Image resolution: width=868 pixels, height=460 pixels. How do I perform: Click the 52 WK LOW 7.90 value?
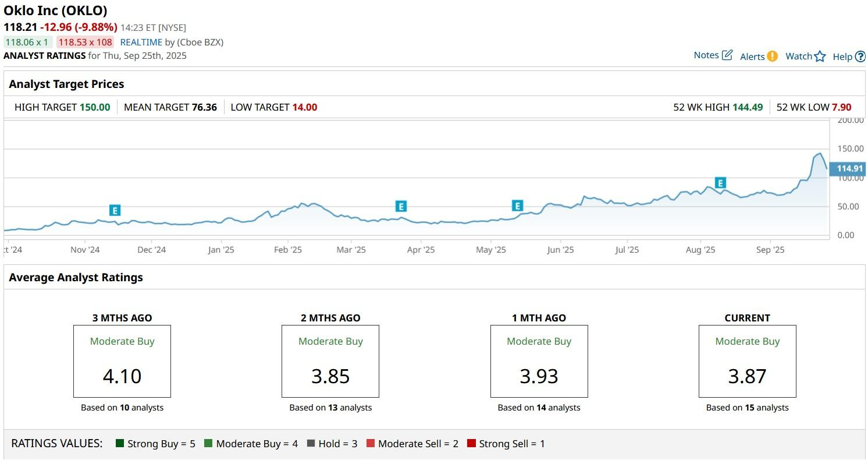841,107
